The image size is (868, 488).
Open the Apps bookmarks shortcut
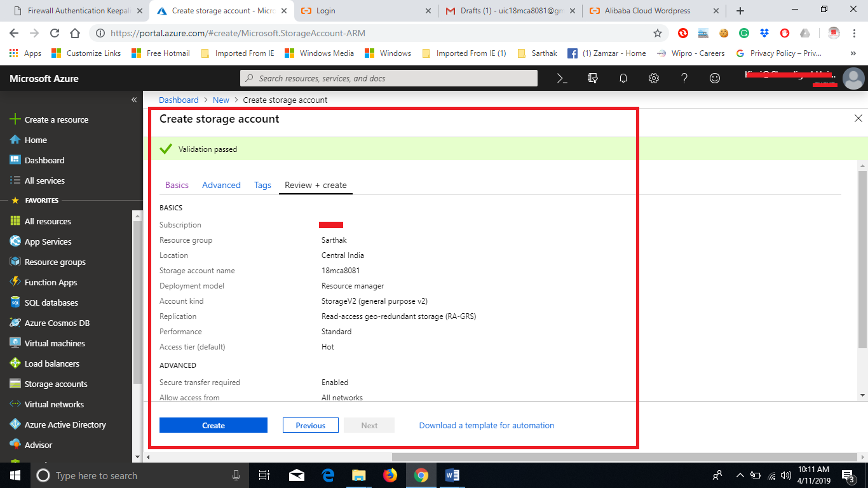pyautogui.click(x=25, y=53)
